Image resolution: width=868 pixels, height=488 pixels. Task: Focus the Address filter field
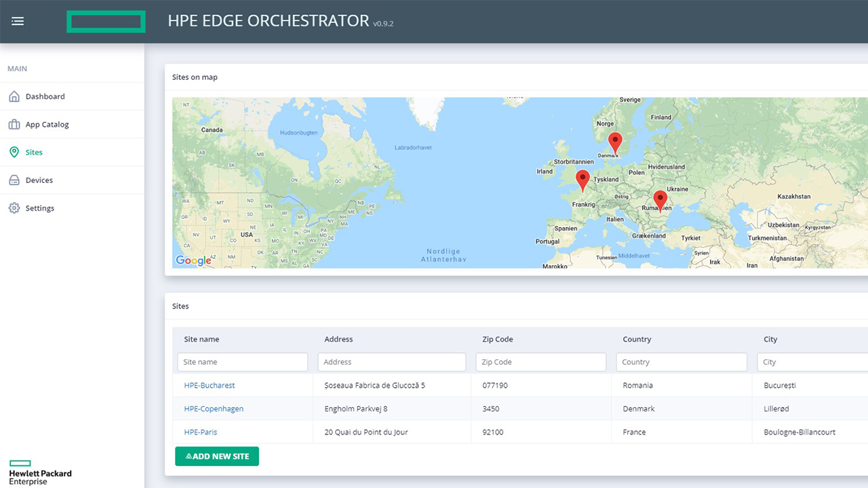pos(392,362)
